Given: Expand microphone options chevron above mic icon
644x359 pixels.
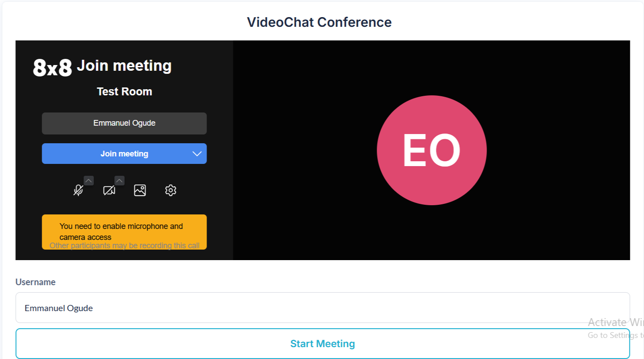Looking at the screenshot, I should click(89, 181).
